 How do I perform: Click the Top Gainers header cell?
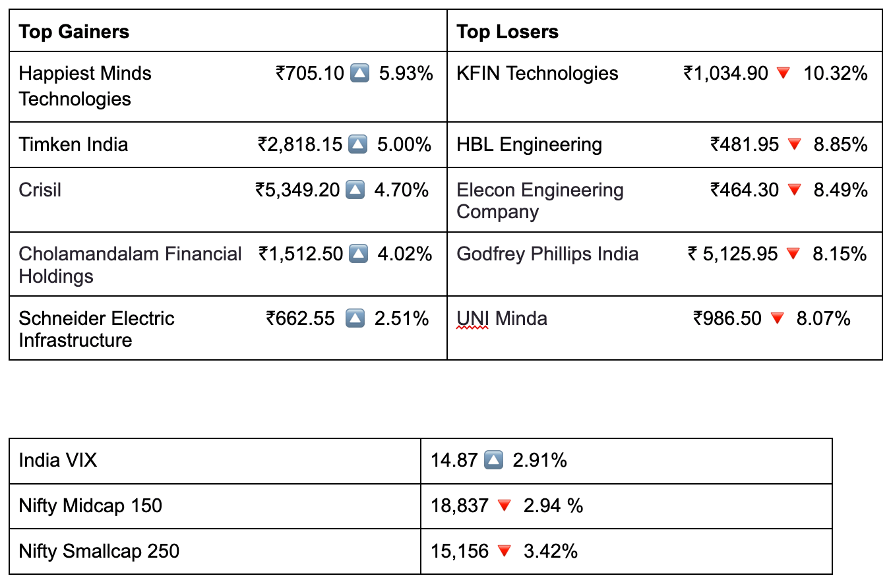point(74,32)
